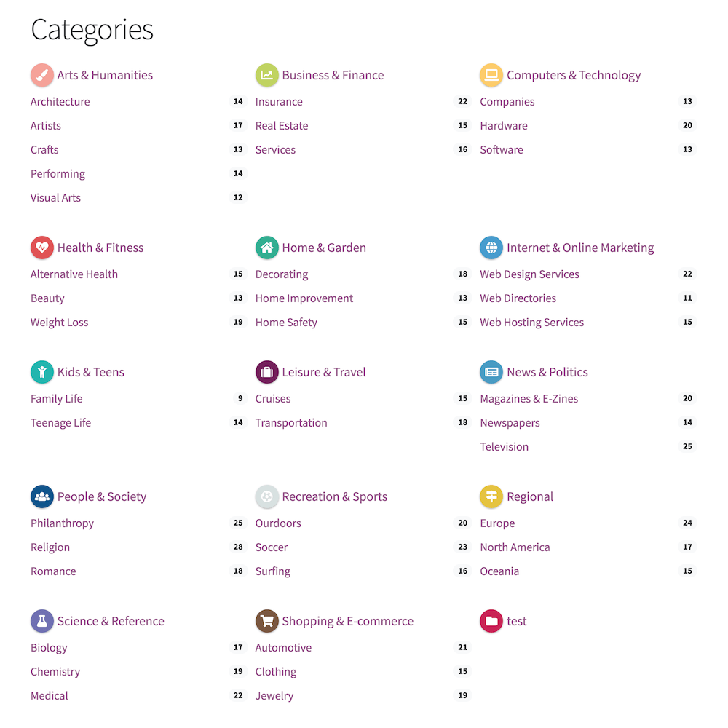Click the Arts & Humanities paintbrush icon
This screenshot has height=728, width=728.
pyautogui.click(x=41, y=75)
